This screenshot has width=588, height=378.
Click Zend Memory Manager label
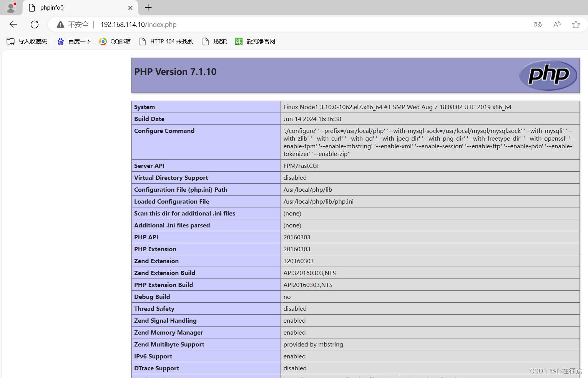[x=168, y=333]
